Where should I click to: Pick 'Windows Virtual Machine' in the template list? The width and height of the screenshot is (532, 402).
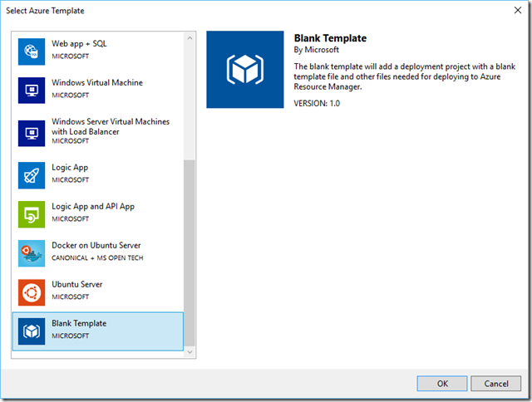97,83
